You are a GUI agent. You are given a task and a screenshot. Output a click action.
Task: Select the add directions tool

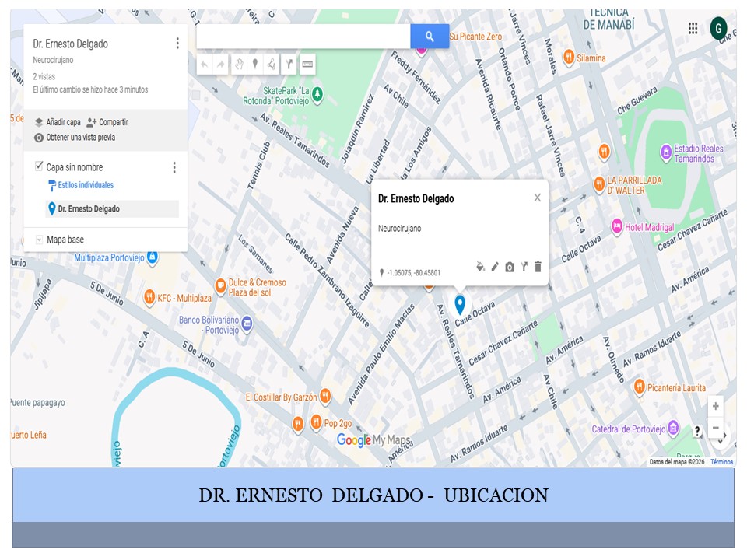289,65
